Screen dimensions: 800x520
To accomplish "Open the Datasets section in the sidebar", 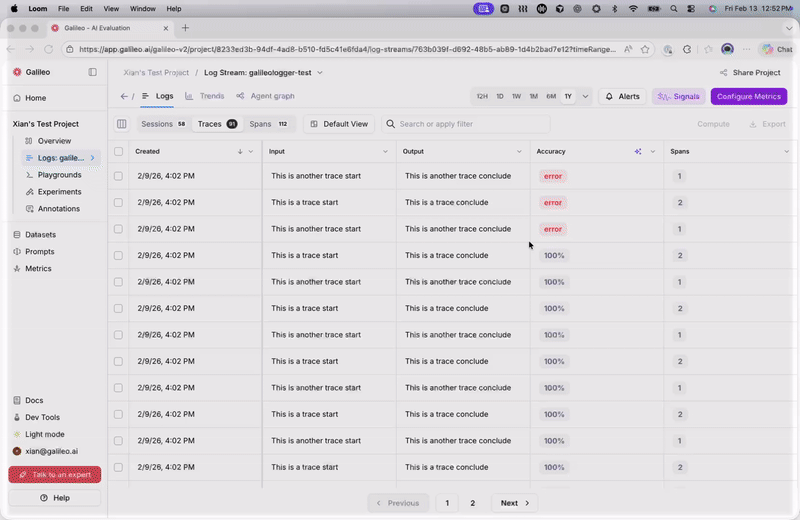I will [40, 234].
